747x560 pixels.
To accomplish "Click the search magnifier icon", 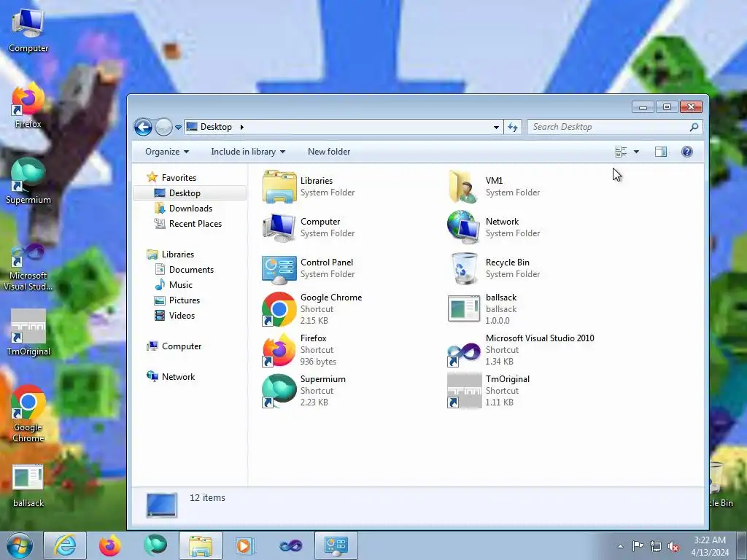I will [694, 127].
